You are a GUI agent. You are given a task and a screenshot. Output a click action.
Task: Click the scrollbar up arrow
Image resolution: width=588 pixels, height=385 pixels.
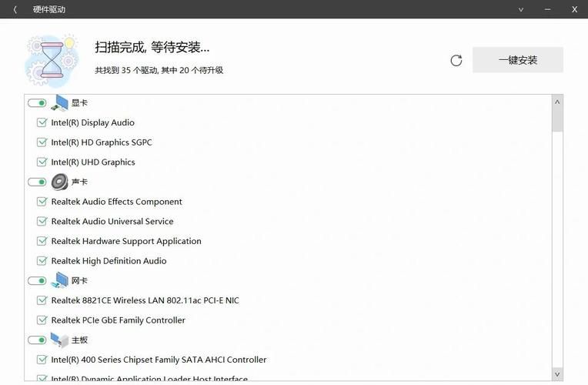coord(557,102)
